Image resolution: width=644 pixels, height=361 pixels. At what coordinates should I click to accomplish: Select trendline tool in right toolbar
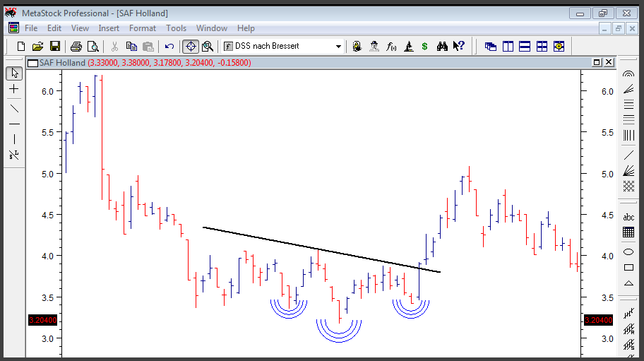628,155
